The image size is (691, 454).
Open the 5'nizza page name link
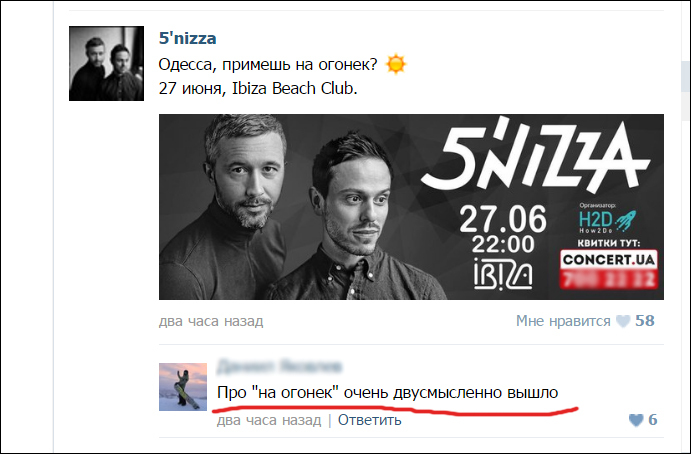187,38
